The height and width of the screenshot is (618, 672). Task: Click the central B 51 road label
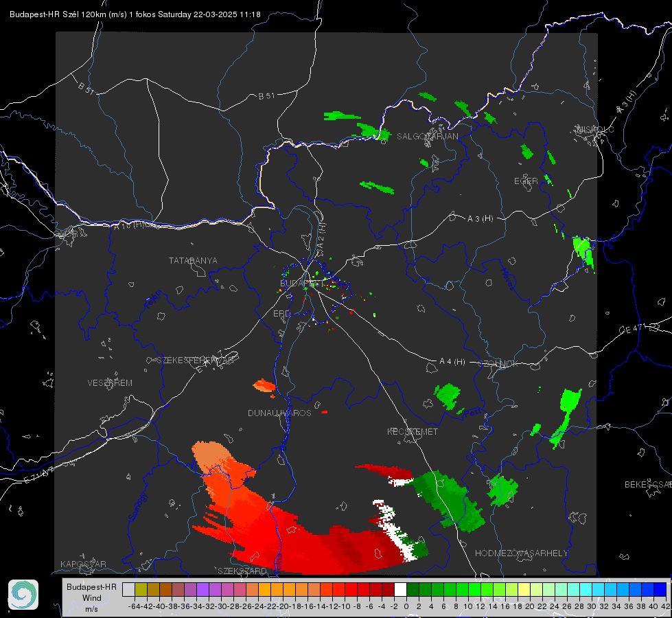click(266, 96)
